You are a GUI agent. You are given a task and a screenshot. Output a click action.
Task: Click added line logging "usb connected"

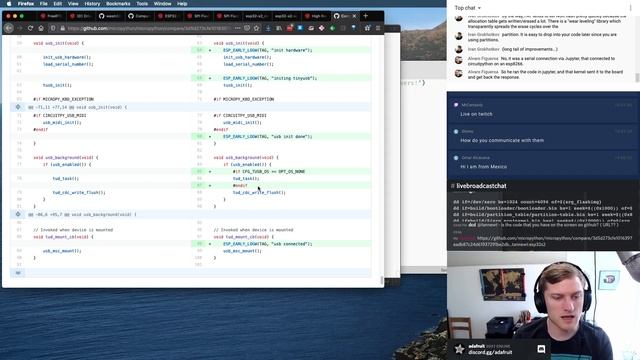click(281, 244)
